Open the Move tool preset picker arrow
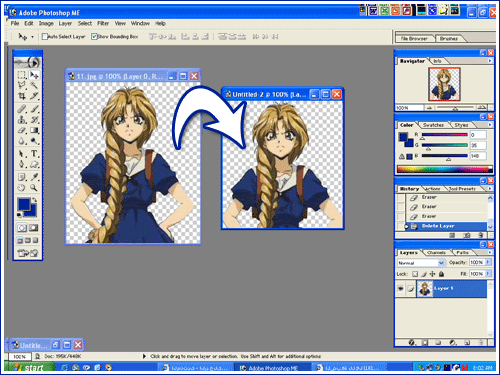The height and width of the screenshot is (375, 500). 32,37
